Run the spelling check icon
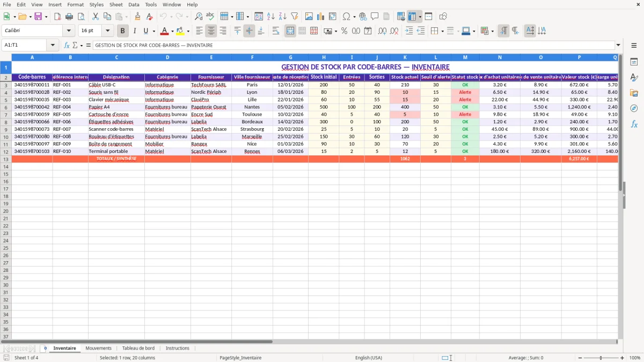This screenshot has height=362, width=644. pyautogui.click(x=210, y=17)
